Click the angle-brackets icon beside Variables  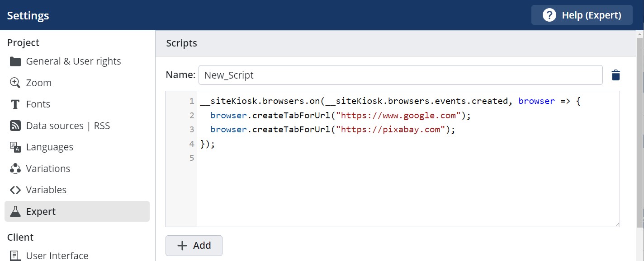[x=15, y=190]
